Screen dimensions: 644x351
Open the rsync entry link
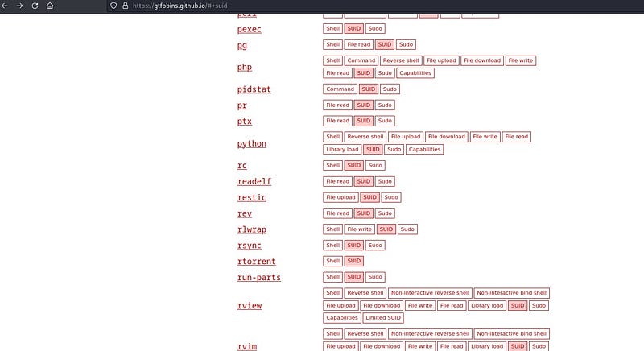click(x=249, y=245)
